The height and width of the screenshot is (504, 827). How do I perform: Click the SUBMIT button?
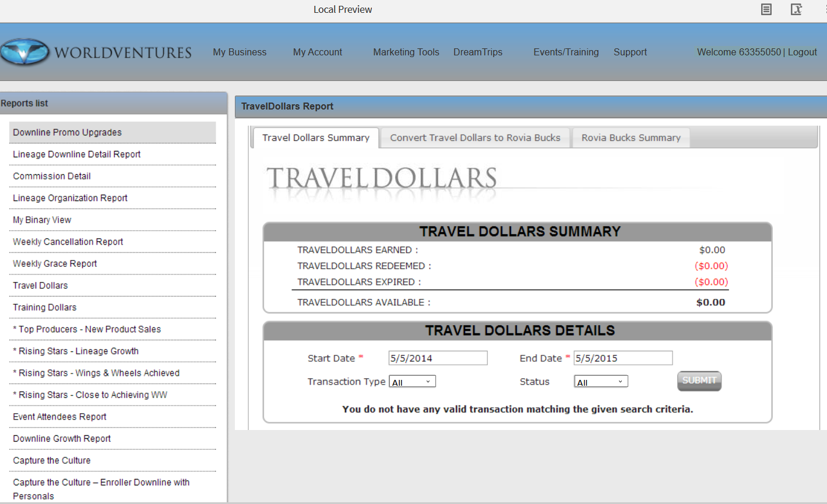tap(699, 380)
